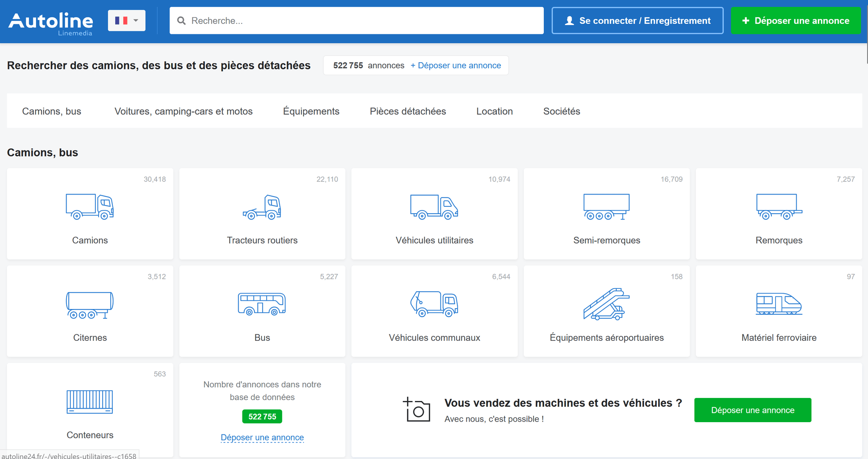Select the Bus category icon
Viewport: 868px width, 459px height.
click(x=262, y=304)
